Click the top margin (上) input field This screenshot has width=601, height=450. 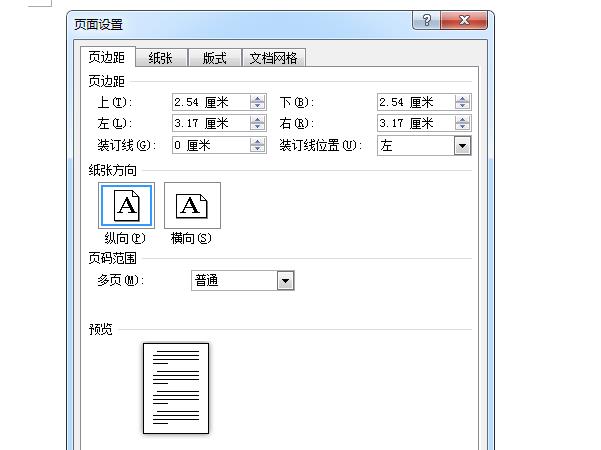coord(210,102)
